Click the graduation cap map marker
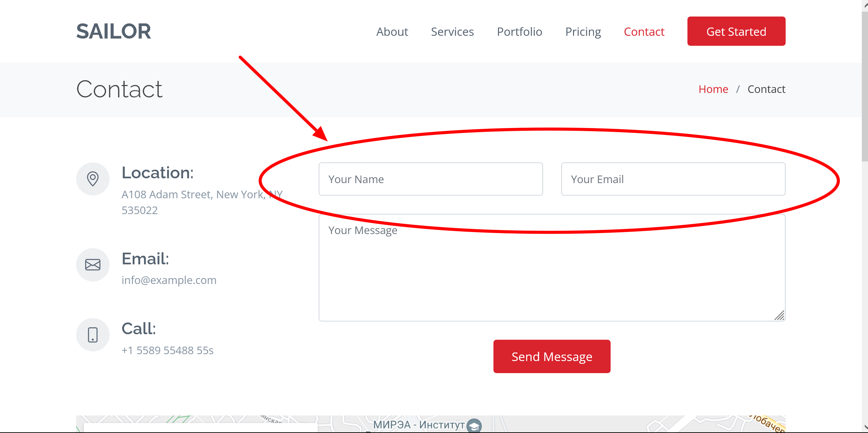This screenshot has width=868, height=433. pyautogui.click(x=474, y=426)
